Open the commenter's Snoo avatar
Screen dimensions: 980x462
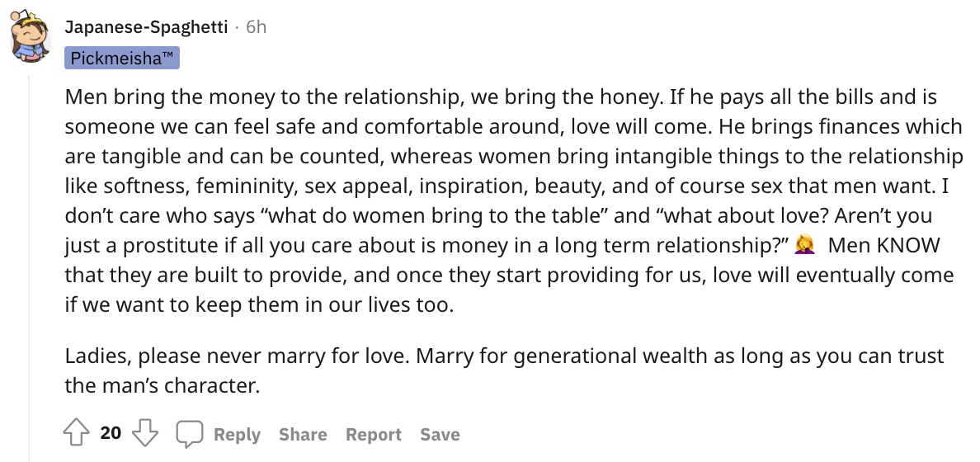30,35
